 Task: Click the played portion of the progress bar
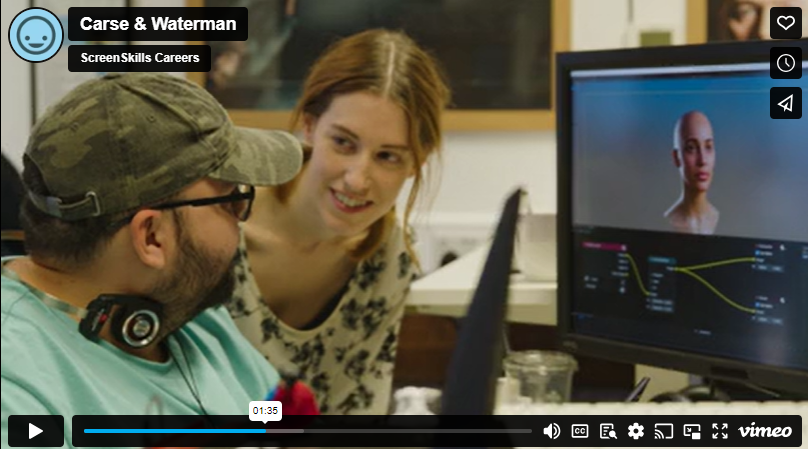coord(170,431)
